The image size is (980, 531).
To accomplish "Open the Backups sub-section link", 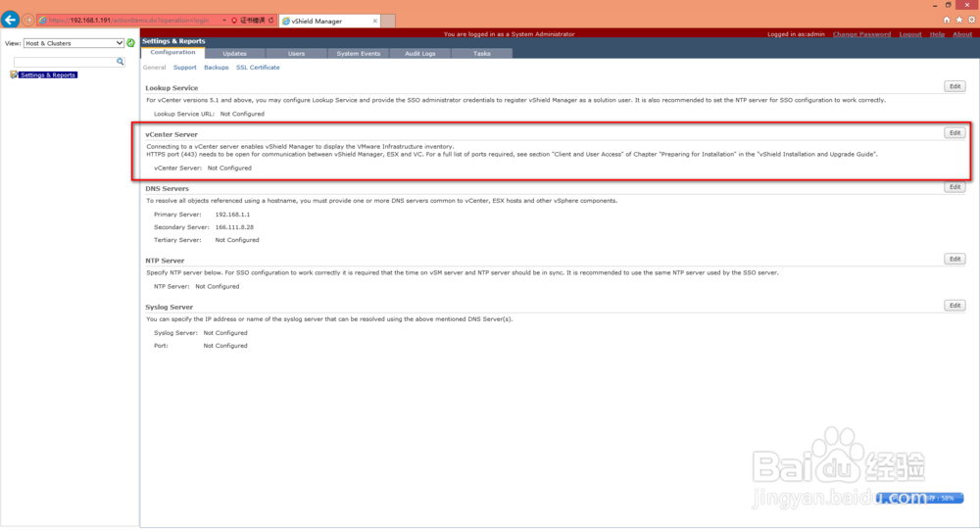I will coord(217,68).
